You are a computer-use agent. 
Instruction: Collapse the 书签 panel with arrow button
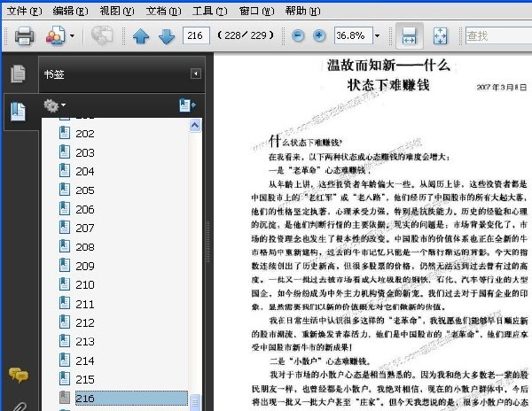point(196,74)
